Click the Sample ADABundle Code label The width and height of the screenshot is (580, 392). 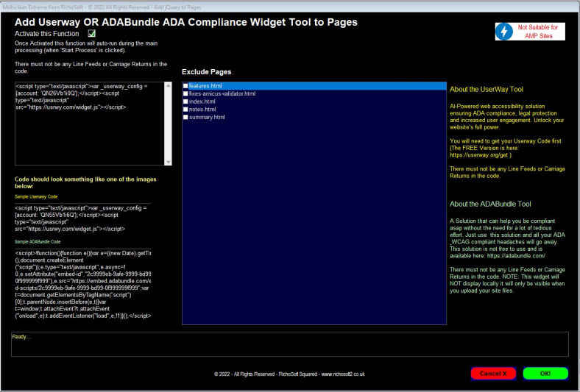coord(38,242)
